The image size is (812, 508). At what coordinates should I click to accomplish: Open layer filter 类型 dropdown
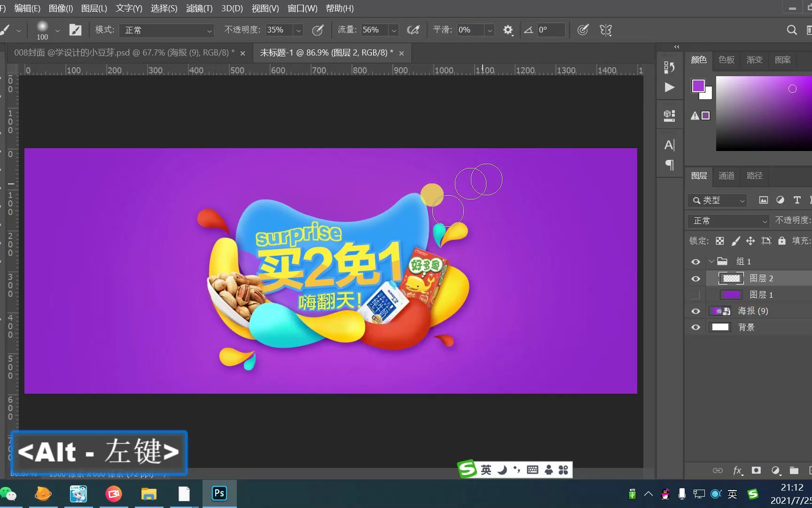717,200
